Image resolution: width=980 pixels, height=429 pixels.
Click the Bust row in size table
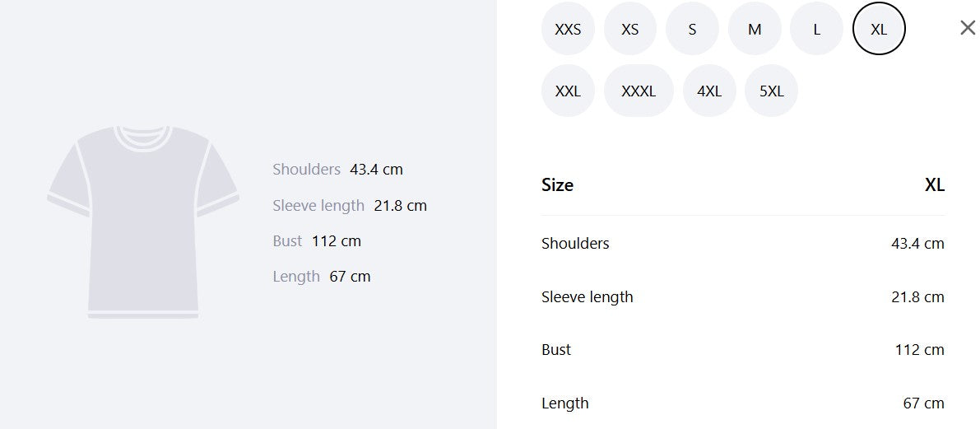[743, 350]
